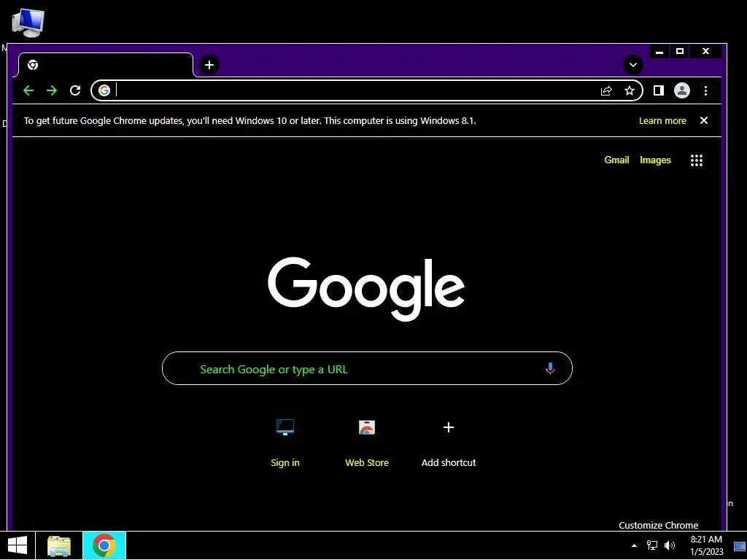Open Customize Chrome
Screen dimensions: 747x560
pyautogui.click(x=659, y=525)
